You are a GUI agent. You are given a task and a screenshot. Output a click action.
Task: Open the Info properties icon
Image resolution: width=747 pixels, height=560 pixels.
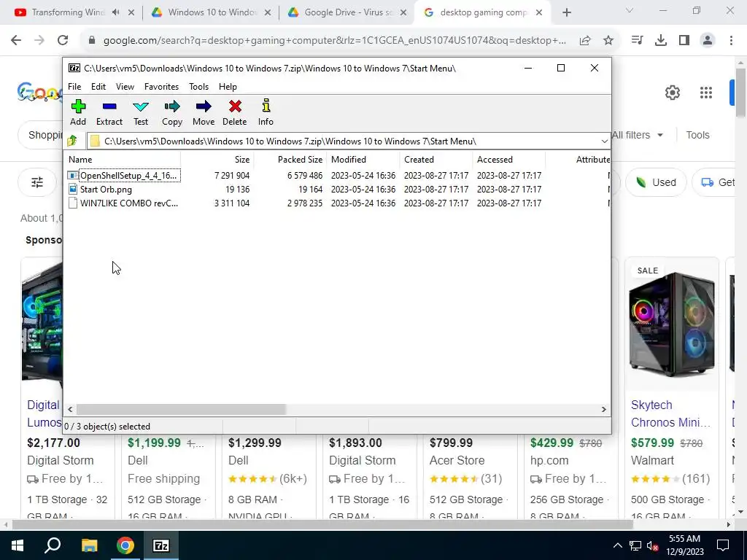pos(266,112)
